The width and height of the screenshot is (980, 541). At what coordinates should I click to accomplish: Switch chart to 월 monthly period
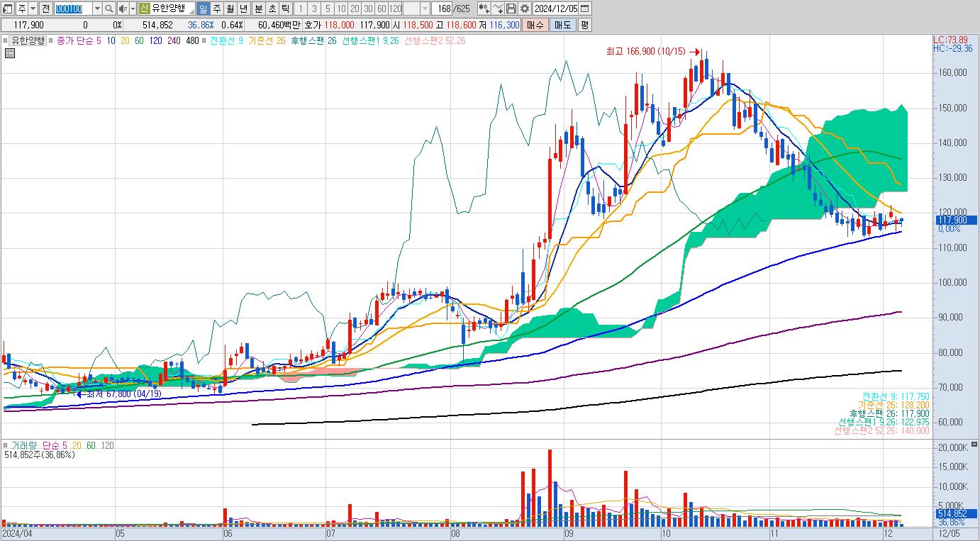point(230,9)
